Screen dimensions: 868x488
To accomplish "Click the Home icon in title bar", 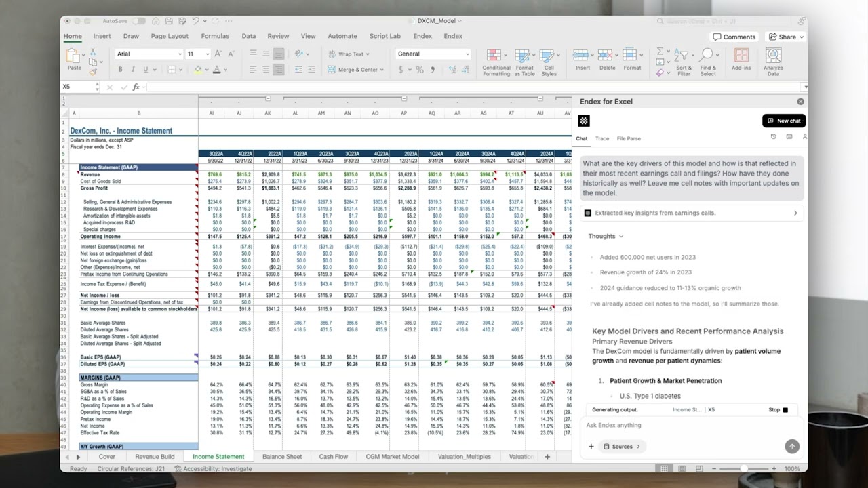I will pos(156,21).
